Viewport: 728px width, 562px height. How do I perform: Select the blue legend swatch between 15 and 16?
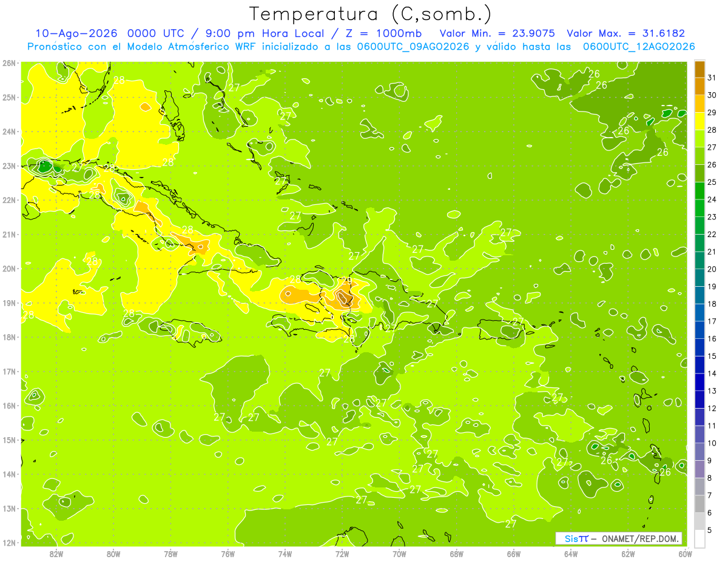(699, 347)
